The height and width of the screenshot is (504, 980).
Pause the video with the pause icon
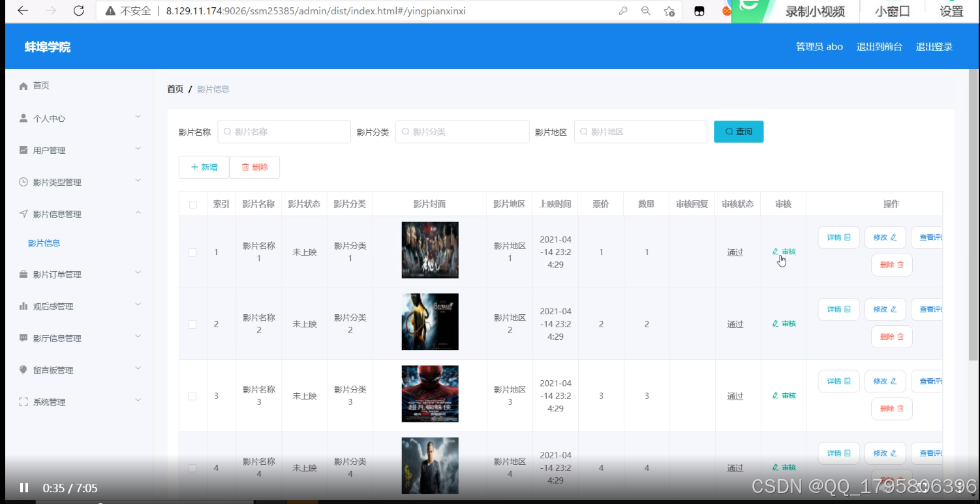(24, 488)
